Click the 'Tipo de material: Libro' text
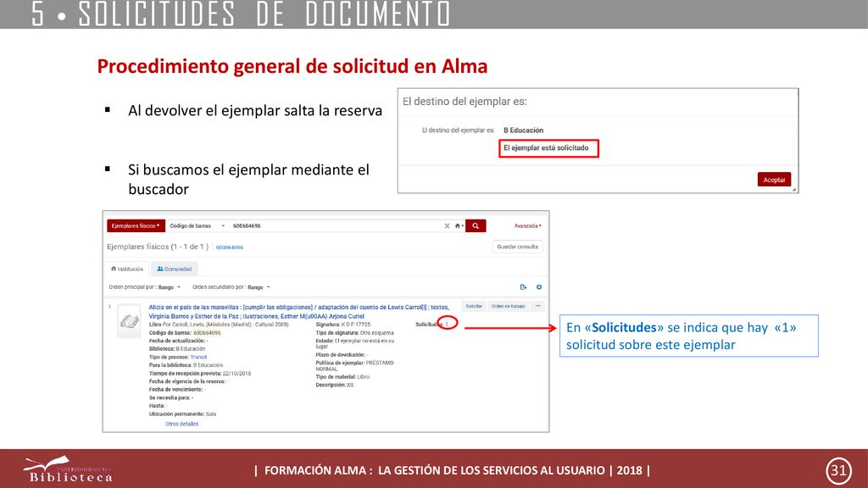The image size is (868, 488). pos(342,377)
